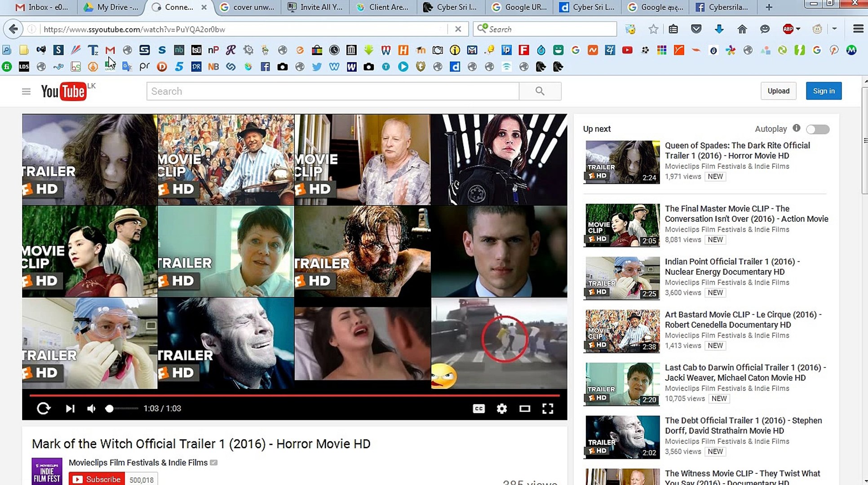Image resolution: width=868 pixels, height=485 pixels.
Task: Open the YouTube guide hamburger menu
Action: click(26, 92)
